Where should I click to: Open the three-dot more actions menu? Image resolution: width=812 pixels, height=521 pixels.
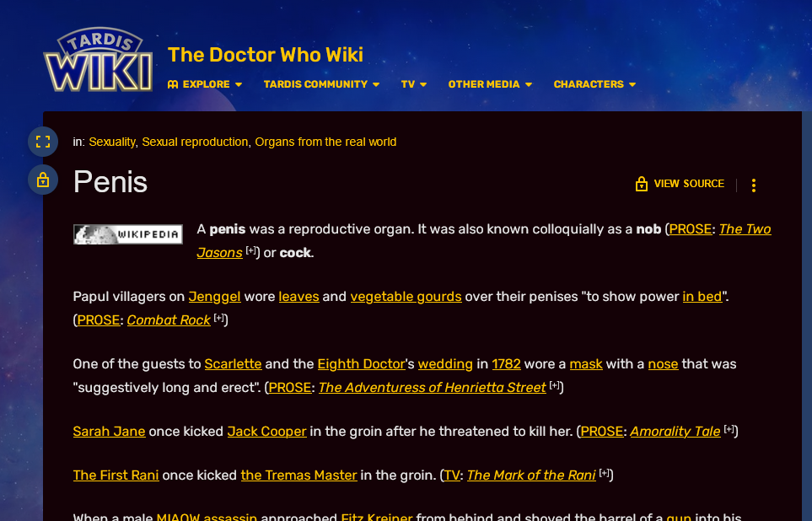tap(754, 185)
